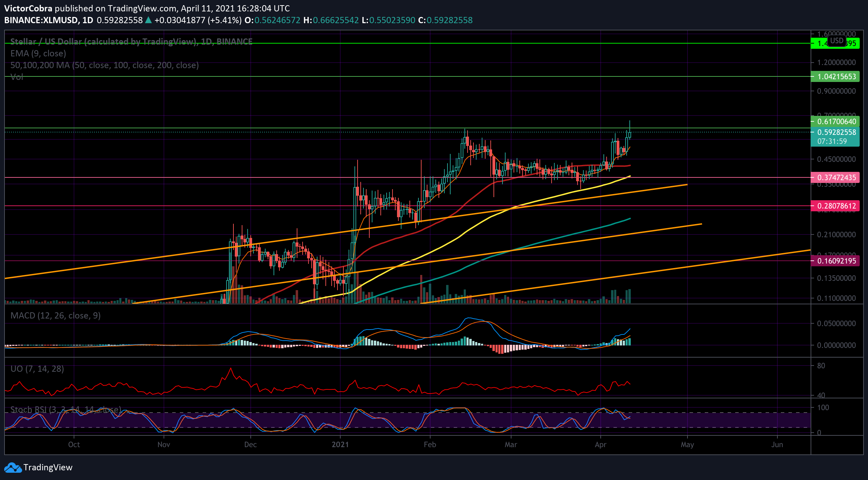The image size is (868, 480).
Task: Click the close value C:0.59282558
Action: tap(445, 20)
